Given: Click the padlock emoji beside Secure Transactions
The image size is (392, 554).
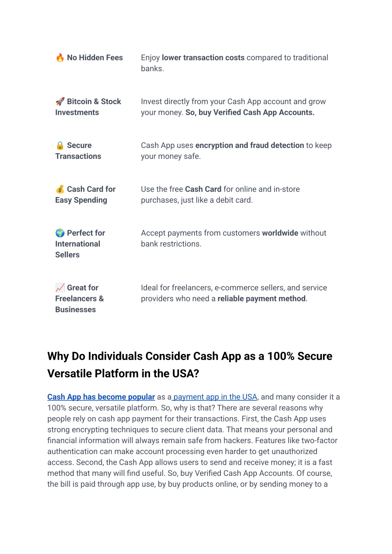Looking at the screenshot, I should point(60,146).
